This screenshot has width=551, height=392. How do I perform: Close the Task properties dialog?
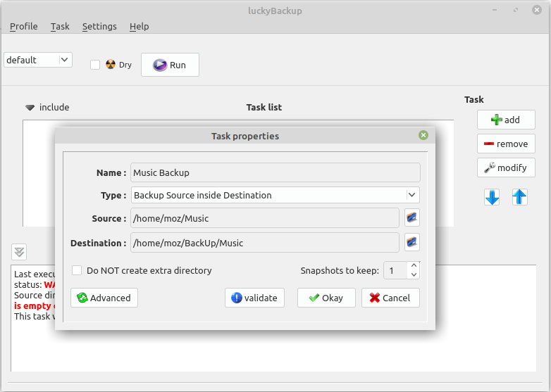tap(423, 135)
